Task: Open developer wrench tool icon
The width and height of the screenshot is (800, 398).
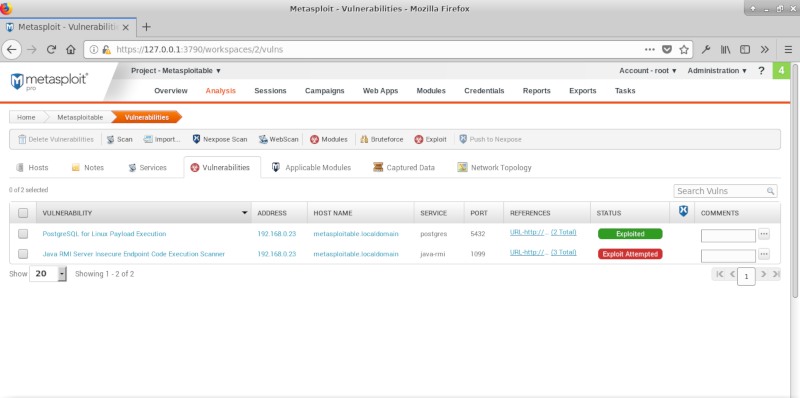Action: [706, 49]
